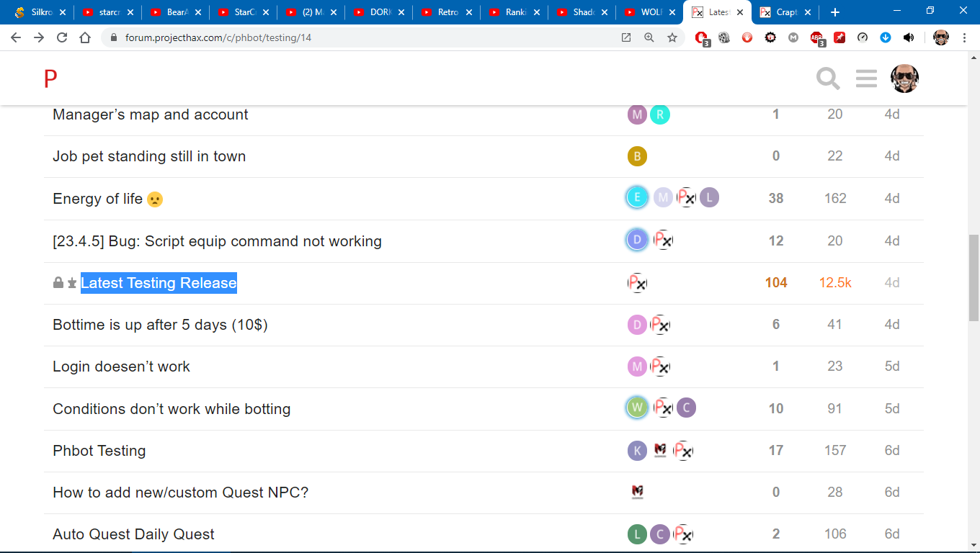980x553 pixels.
Task: Click the green W avatar on Conditions row
Action: 637,408
